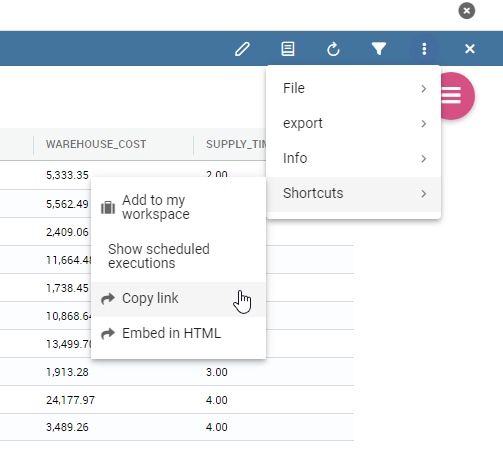Toggle the three-dot more options menu
The height and width of the screenshot is (455, 503).
[x=424, y=49]
